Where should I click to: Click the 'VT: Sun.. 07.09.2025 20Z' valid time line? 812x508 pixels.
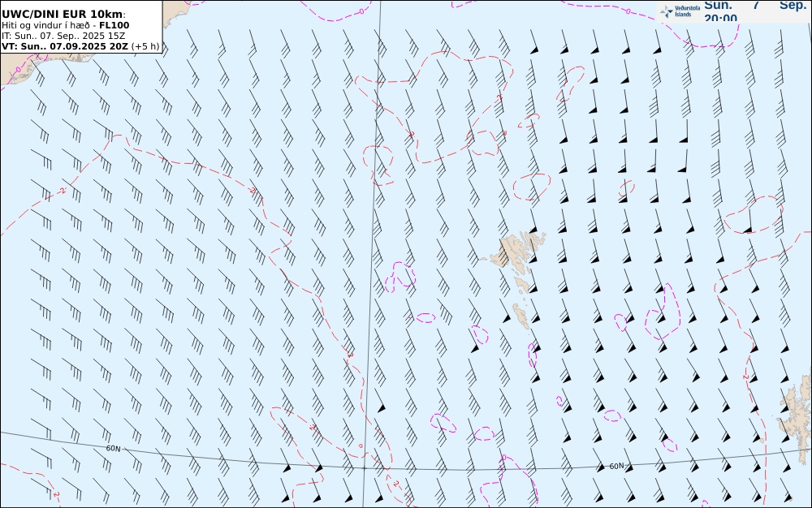point(65,46)
